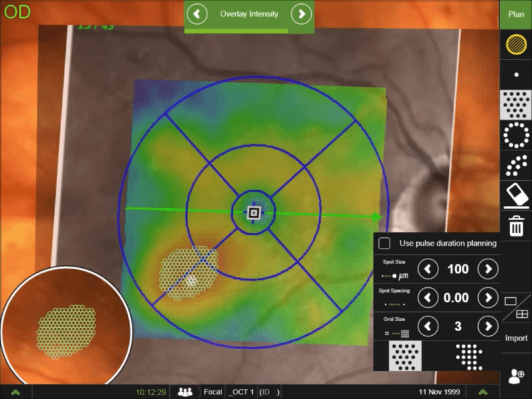Pick the arc pattern tool
532x399 pixels.
coord(516,165)
